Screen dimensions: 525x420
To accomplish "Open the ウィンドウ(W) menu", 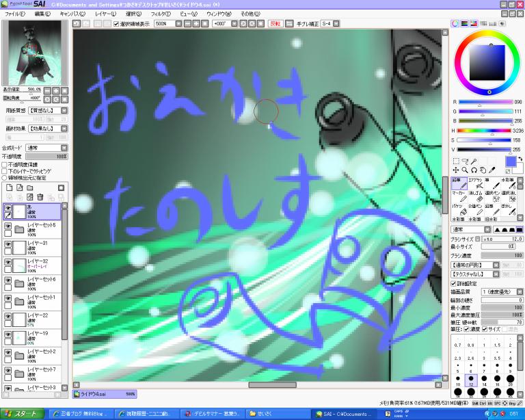I will (219, 14).
